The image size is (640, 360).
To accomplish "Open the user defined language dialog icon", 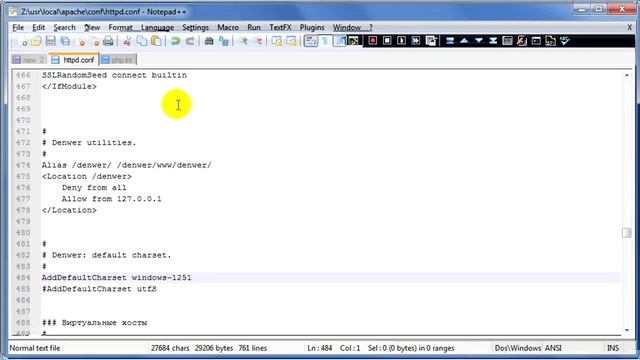I will (354, 41).
